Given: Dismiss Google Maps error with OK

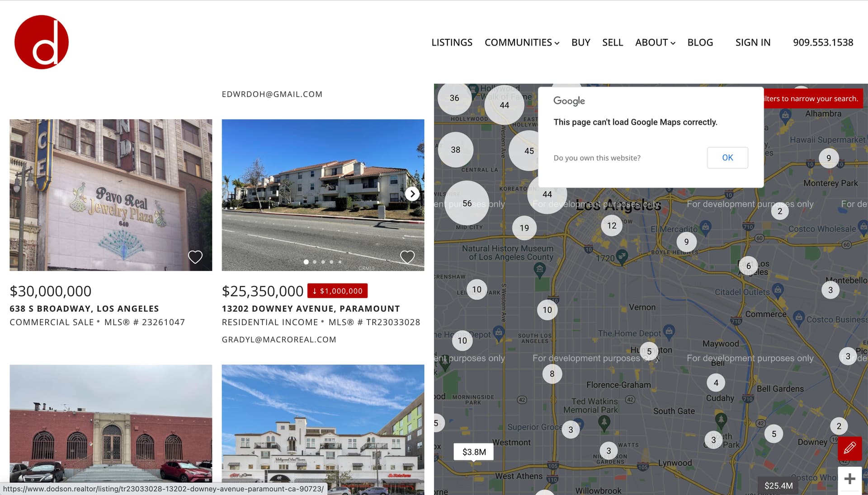Looking at the screenshot, I should [x=727, y=158].
